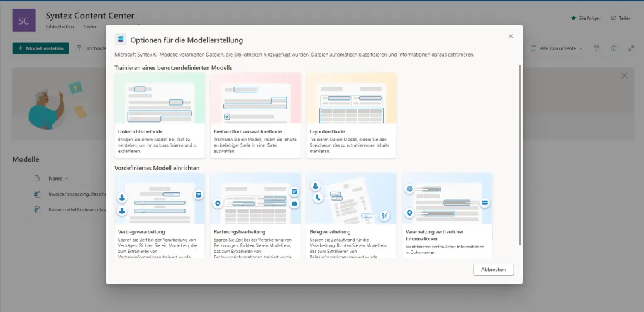Click the Rechnungsbearbeitung title text

click(x=240, y=232)
